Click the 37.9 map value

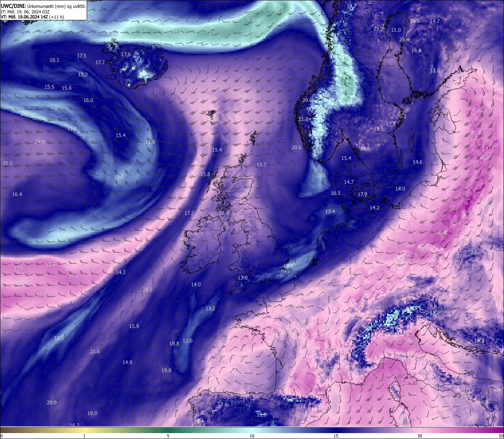tap(18, 269)
